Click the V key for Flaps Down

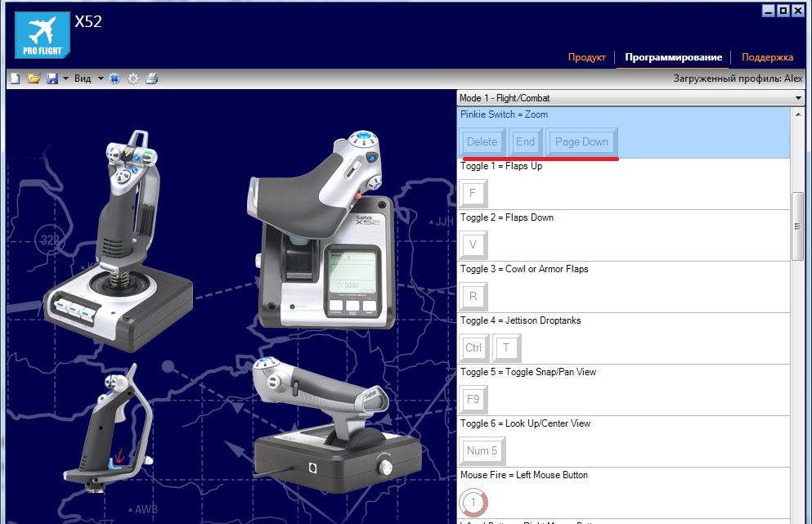473,244
